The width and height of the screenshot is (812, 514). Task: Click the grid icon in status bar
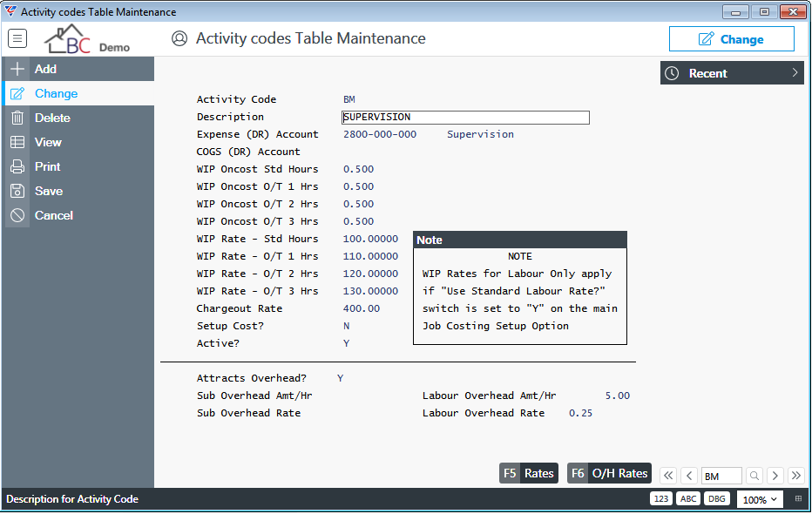click(x=799, y=499)
